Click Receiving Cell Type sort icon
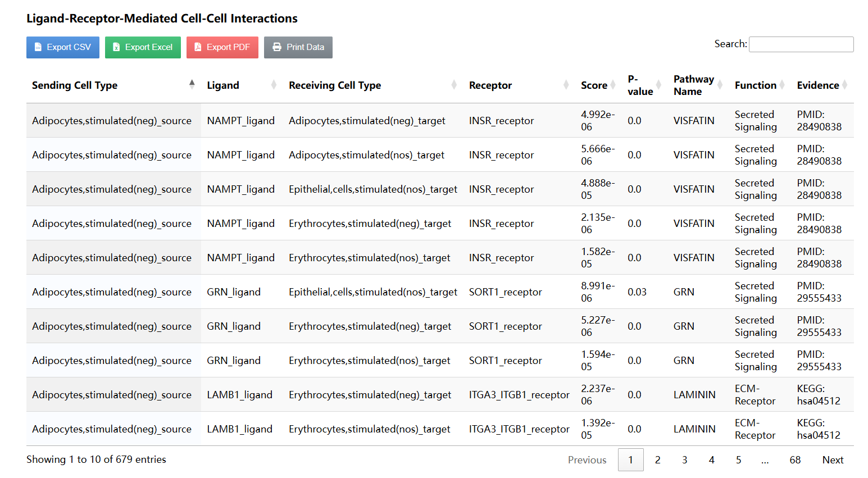868x478 pixels. coord(454,85)
